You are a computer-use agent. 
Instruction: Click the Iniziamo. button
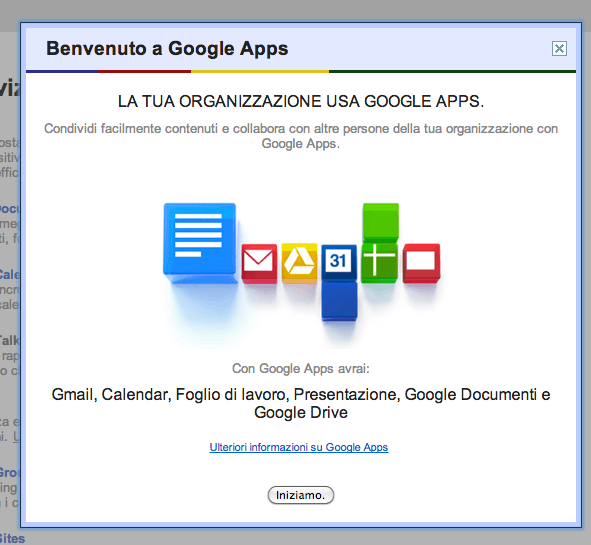(300, 495)
